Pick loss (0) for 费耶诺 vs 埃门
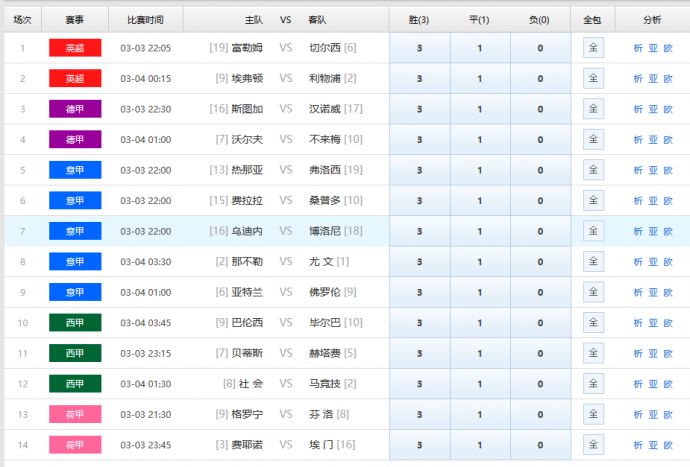 540,445
